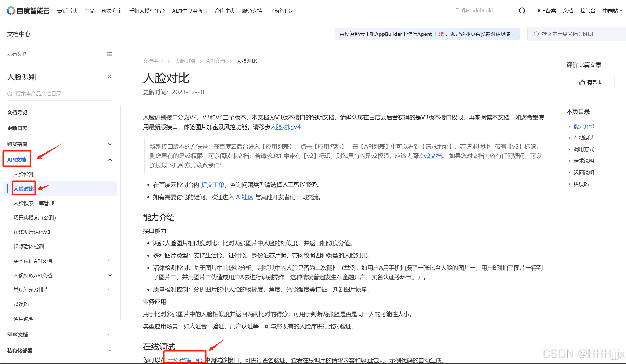The width and height of the screenshot is (626, 364).
Task: Open the 了解智能云 menu
Action: pos(282,11)
